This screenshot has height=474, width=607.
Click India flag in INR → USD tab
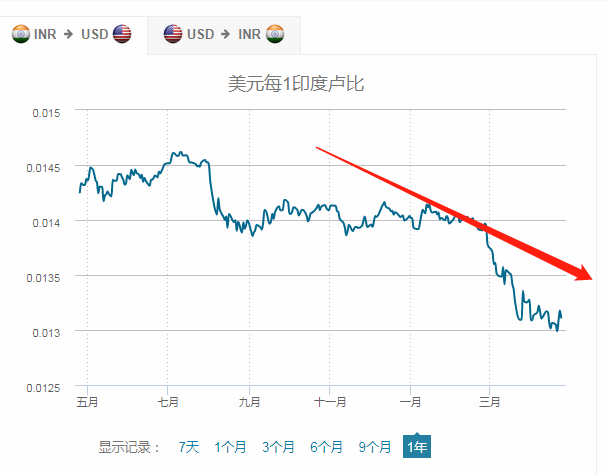(21, 34)
